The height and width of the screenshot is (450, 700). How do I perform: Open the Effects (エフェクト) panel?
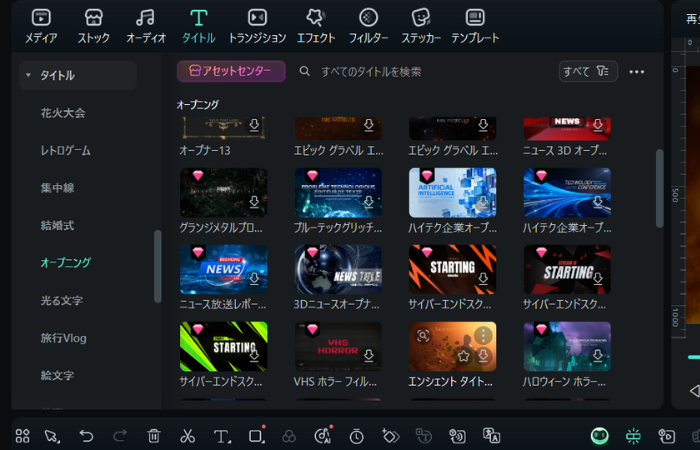(x=316, y=25)
